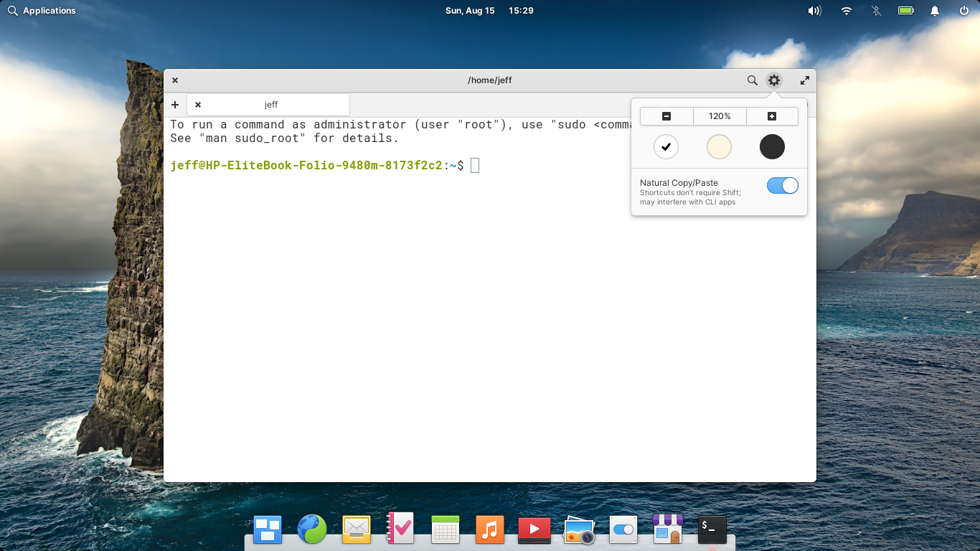Reset zoom by clicking 120% button
This screenshot has height=551, width=980.
[720, 116]
